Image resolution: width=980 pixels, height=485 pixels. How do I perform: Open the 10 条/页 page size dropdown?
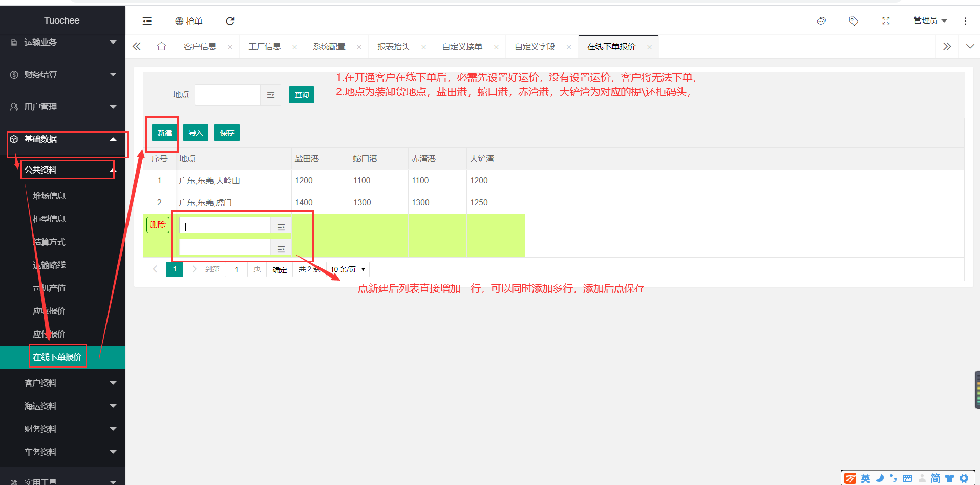point(348,269)
